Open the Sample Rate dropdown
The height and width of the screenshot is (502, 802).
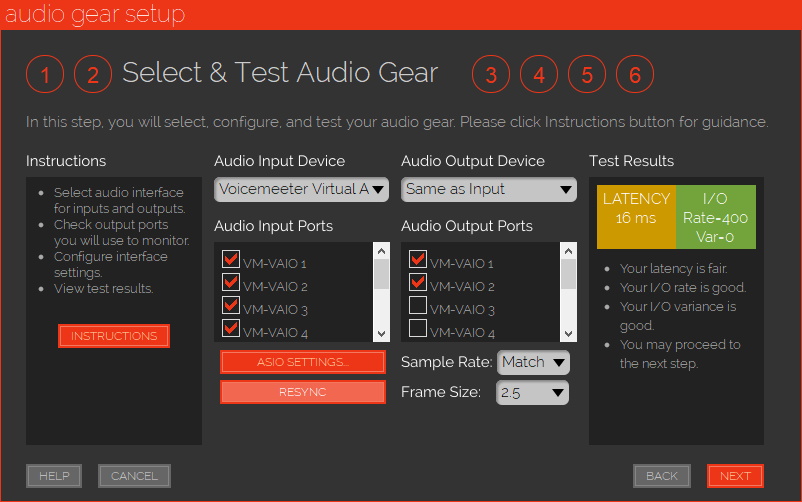click(532, 361)
